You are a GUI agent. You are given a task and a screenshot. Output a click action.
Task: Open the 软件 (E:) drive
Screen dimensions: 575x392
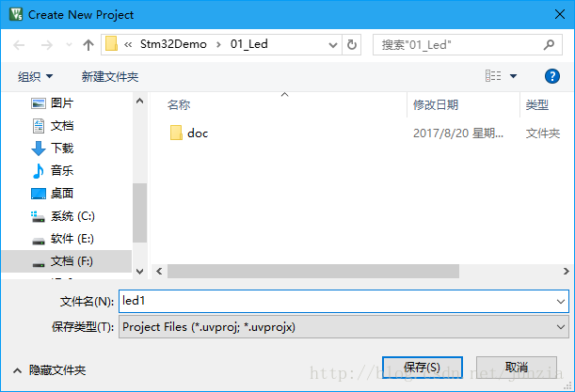point(63,239)
